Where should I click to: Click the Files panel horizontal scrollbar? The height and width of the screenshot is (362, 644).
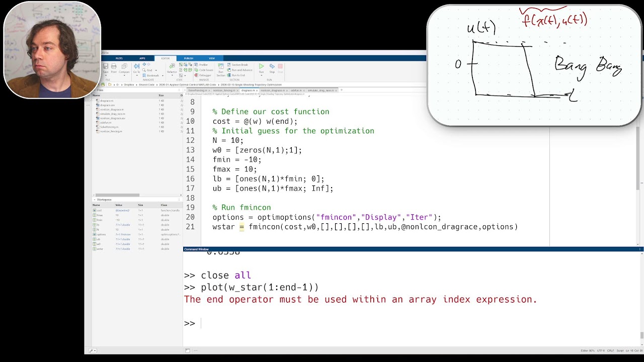coord(117,195)
